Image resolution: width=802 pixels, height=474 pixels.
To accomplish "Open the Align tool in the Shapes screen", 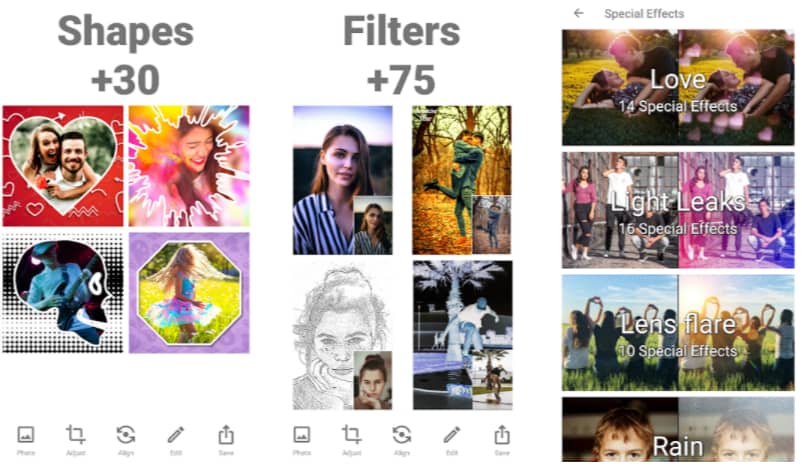I will 126,440.
